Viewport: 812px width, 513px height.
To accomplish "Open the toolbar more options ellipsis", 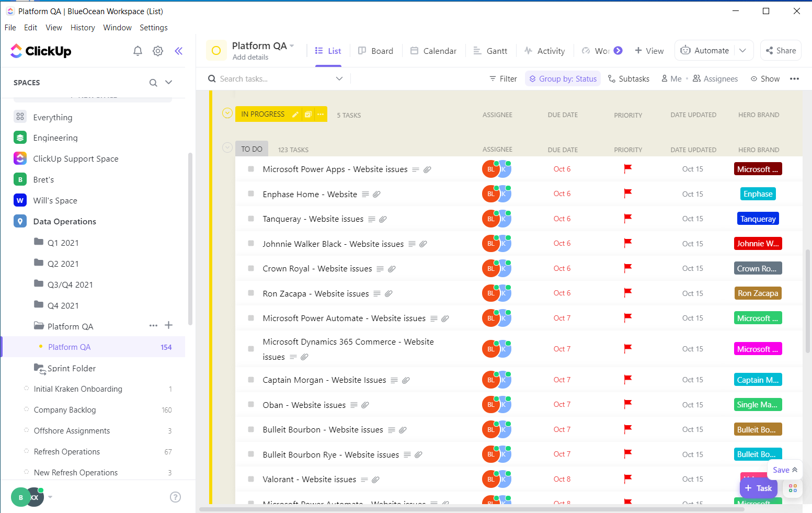I will (794, 79).
